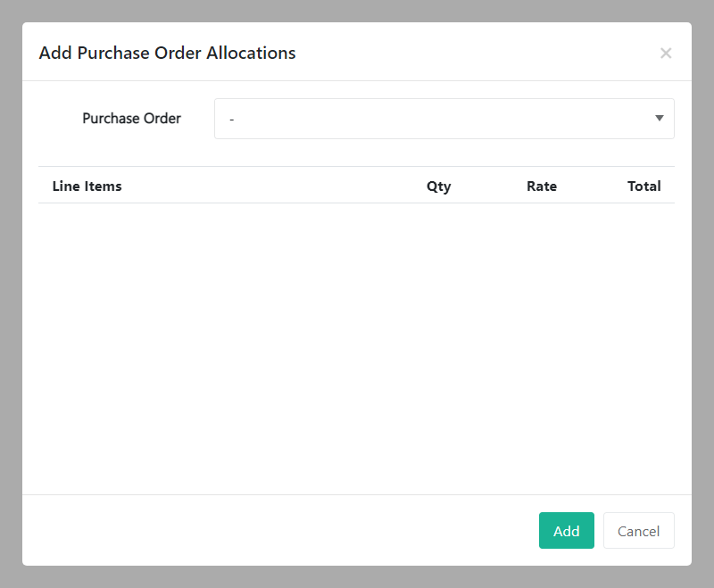This screenshot has height=588, width=714.
Task: Click the Purchase Order dropdown arrow
Action: coord(659,119)
